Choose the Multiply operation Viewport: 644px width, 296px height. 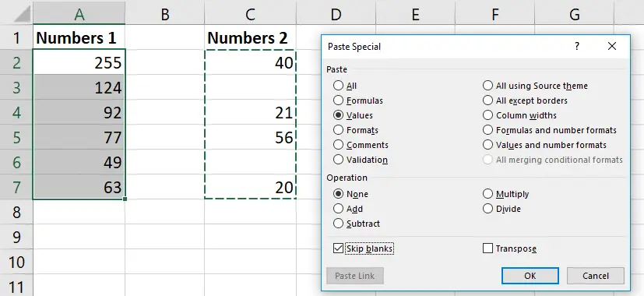pos(487,194)
